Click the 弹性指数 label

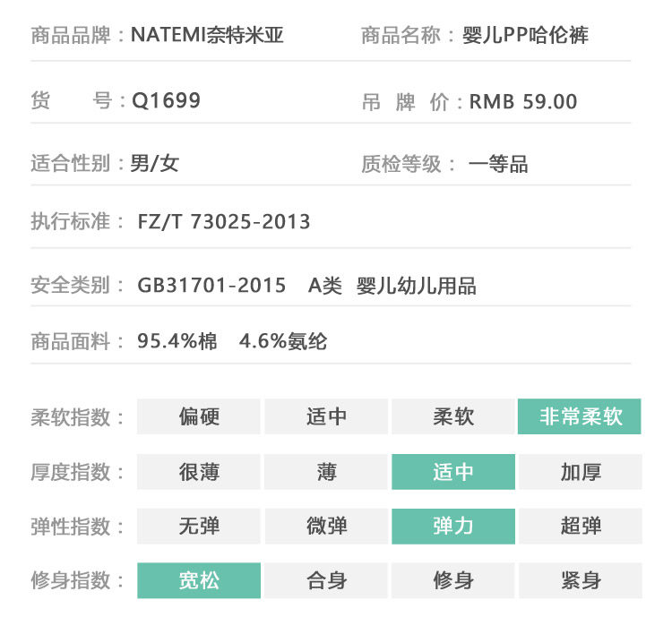(71, 527)
